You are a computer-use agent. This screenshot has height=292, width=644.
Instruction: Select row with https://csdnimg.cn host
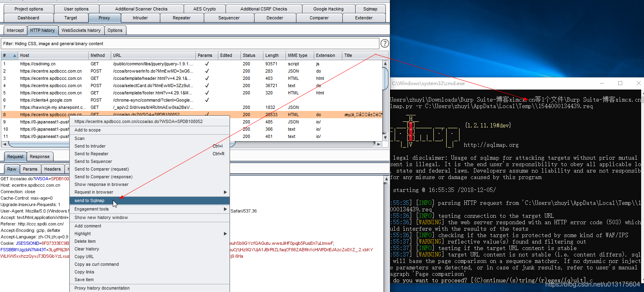click(191, 64)
